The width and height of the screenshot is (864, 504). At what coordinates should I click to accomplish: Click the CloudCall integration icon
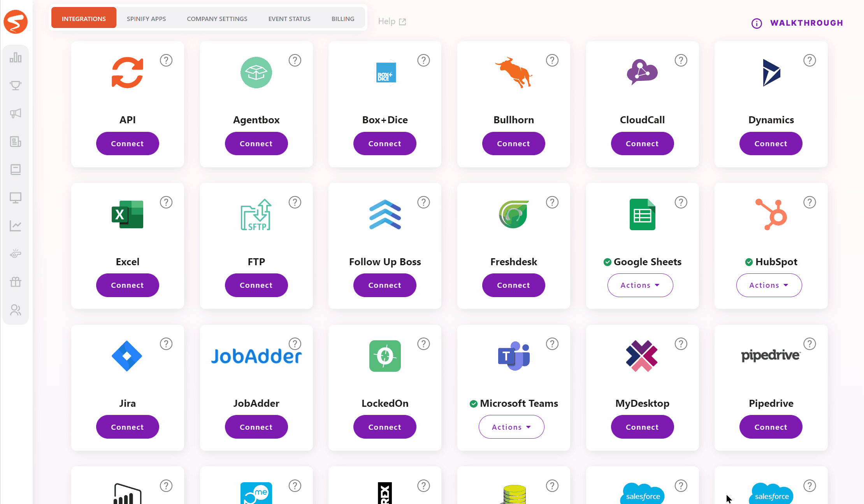[x=642, y=72]
